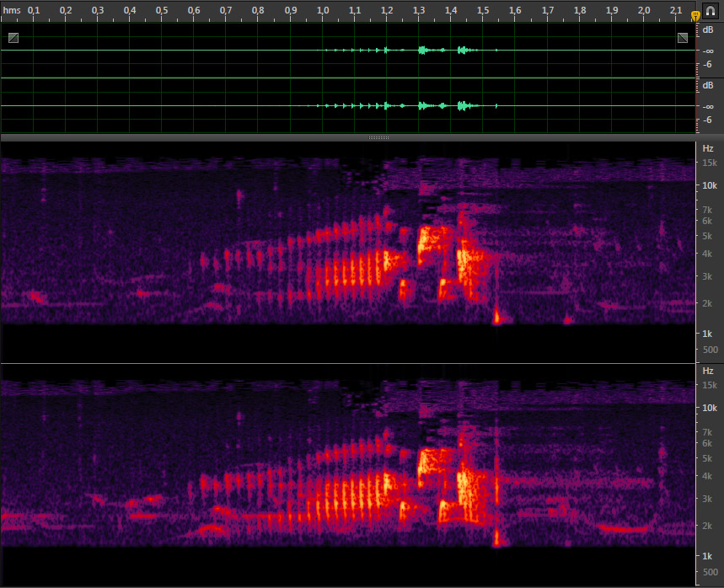Image resolution: width=724 pixels, height=588 pixels.
Task: Toggle the snapping magnet icon
Action: [711, 10]
